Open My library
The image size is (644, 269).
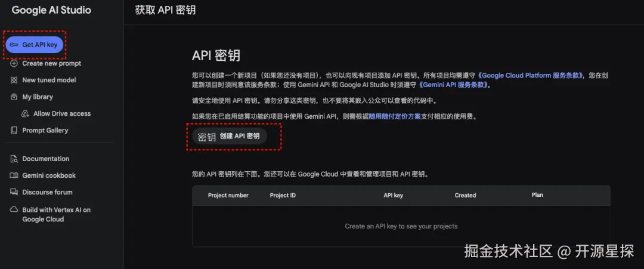pyautogui.click(x=38, y=97)
